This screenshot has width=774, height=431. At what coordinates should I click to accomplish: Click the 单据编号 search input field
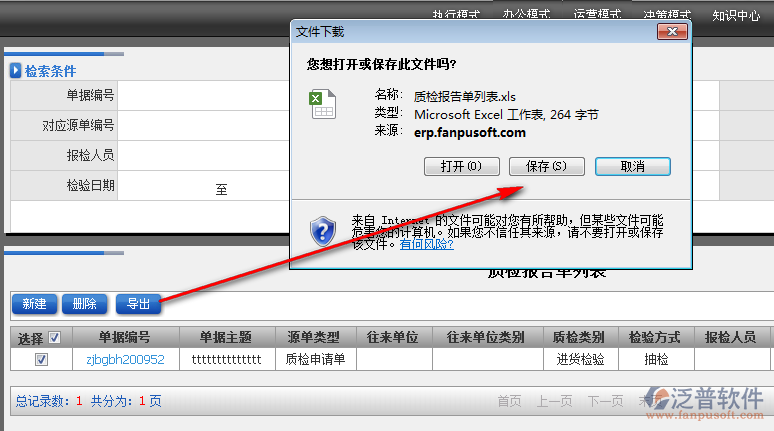[203, 95]
